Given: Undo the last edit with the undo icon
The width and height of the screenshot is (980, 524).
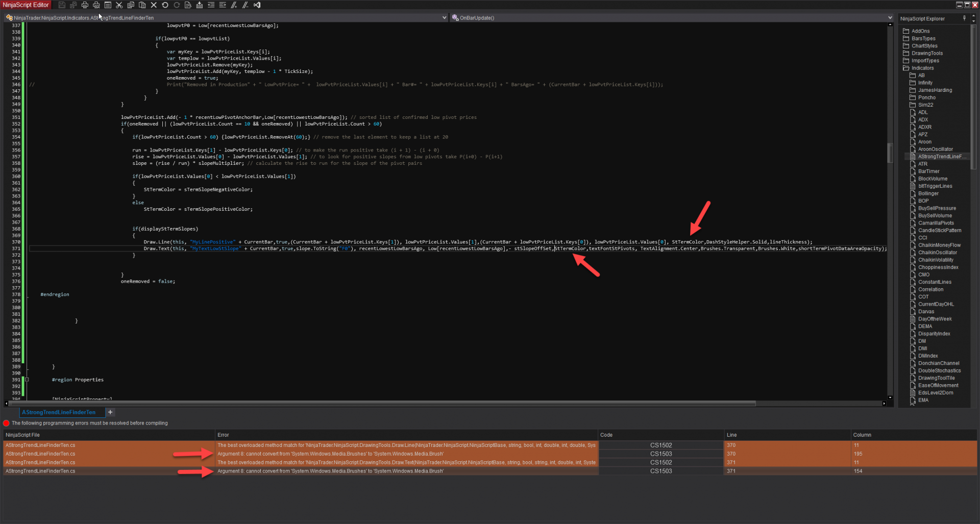Looking at the screenshot, I should point(164,5).
